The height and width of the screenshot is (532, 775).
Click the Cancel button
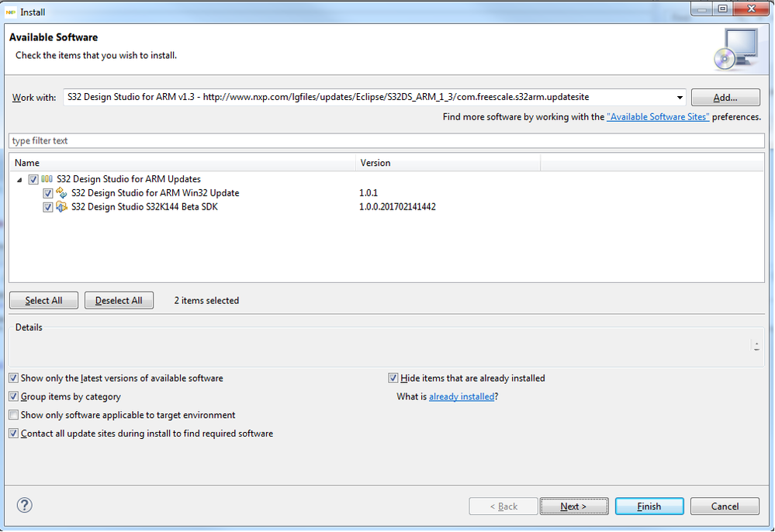pyautogui.click(x=725, y=506)
